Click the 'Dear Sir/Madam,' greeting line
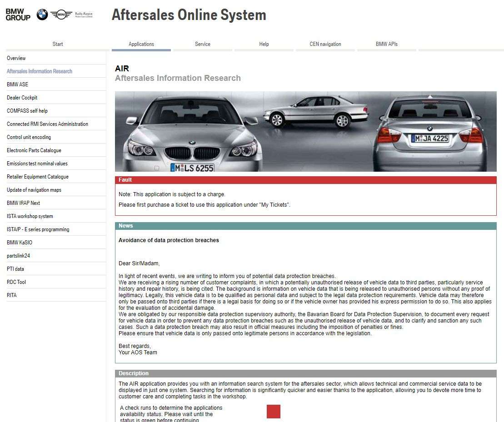Viewport: 504px width, 422px height. pyautogui.click(x=139, y=263)
